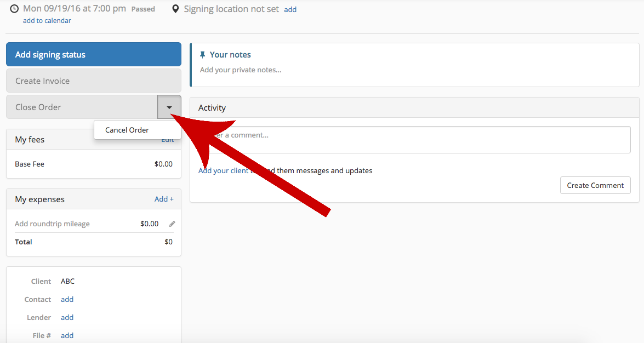Click the Base Fee $0.00 amount
Viewport: 644px width, 343px height.
163,164
